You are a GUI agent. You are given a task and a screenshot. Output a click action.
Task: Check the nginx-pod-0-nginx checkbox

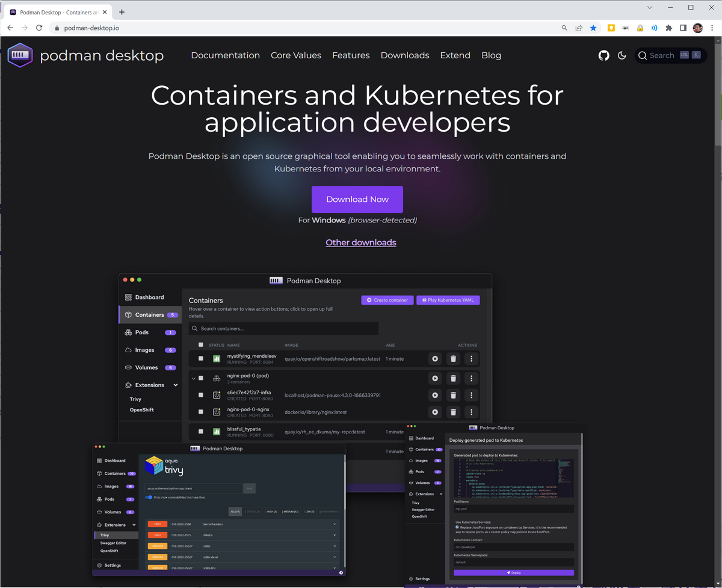(201, 412)
